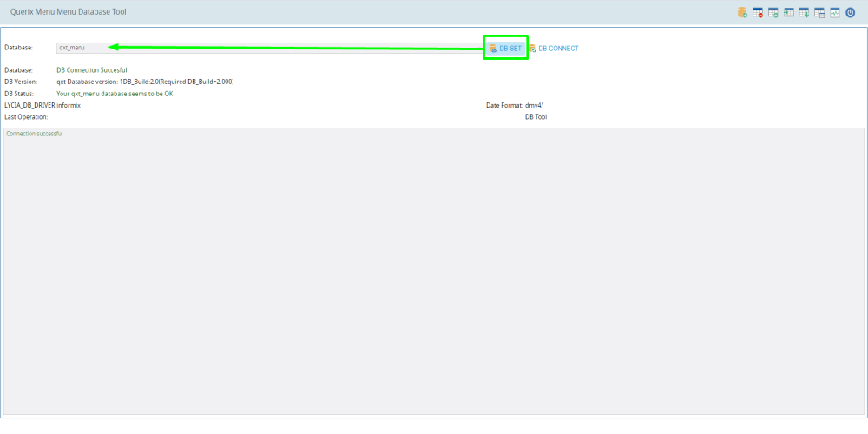Click the DB Status message about qxt_menu
868x434 pixels.
pos(114,93)
